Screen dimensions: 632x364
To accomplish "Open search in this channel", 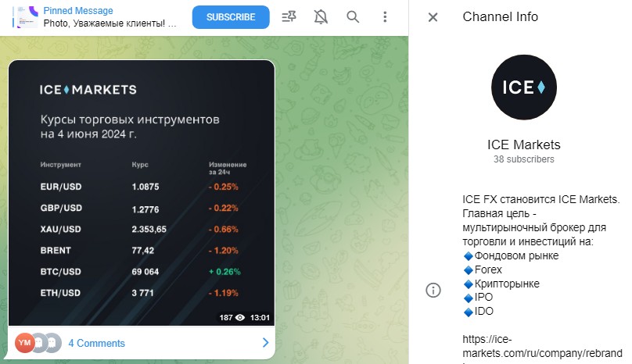I will click(x=353, y=17).
